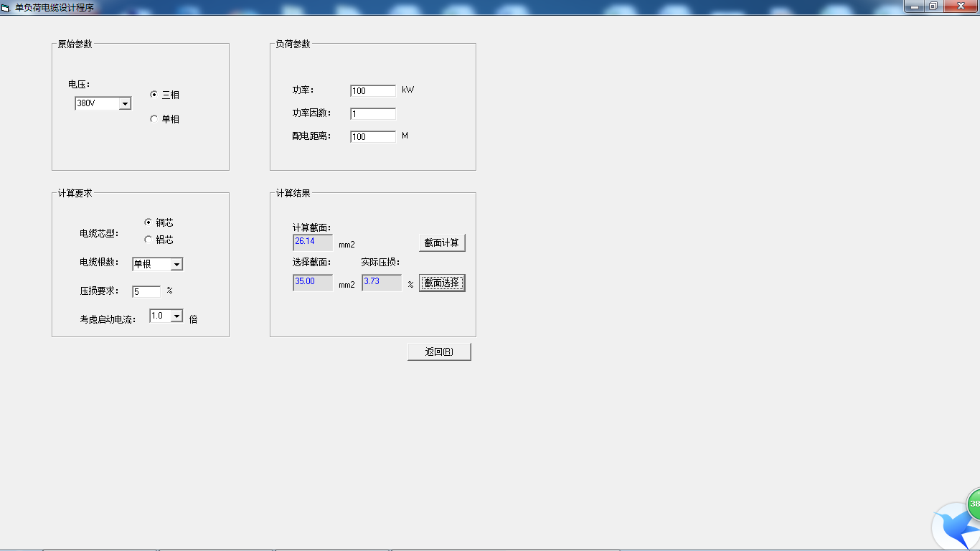This screenshot has width=980, height=551.
Task: Click the 压损要求 voltage loss field
Action: 146,292
